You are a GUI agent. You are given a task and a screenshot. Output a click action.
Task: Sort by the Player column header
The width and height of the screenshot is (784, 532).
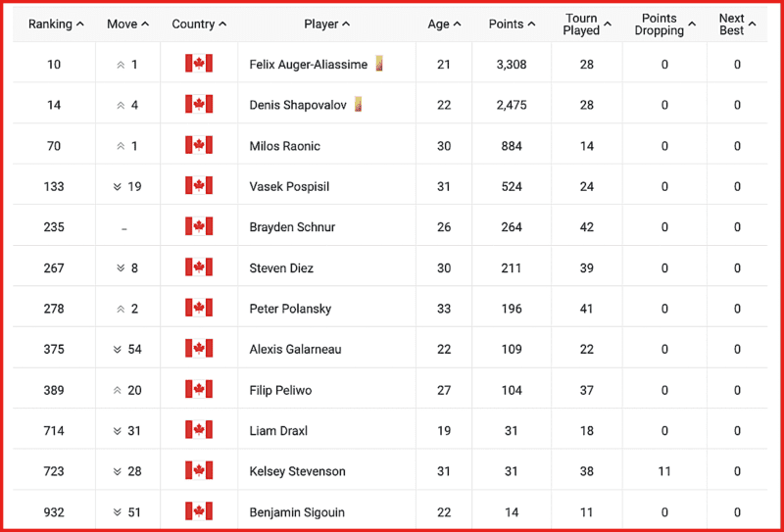coord(327,24)
